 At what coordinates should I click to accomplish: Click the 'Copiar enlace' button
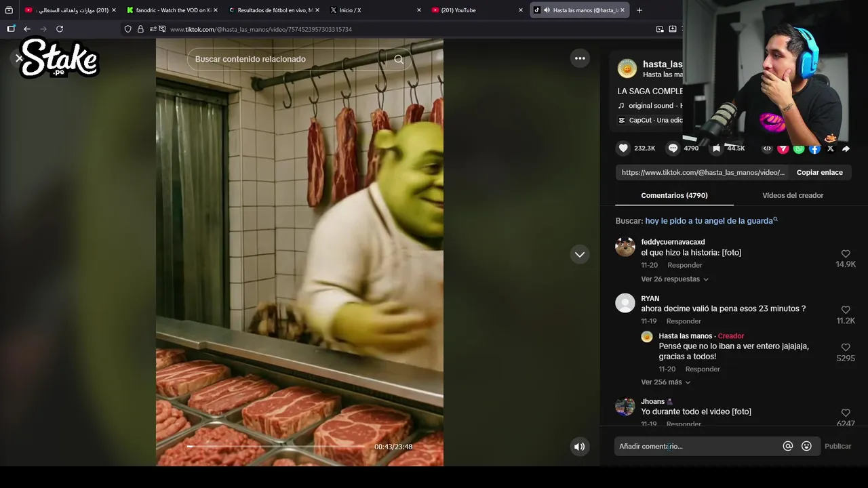tap(819, 172)
